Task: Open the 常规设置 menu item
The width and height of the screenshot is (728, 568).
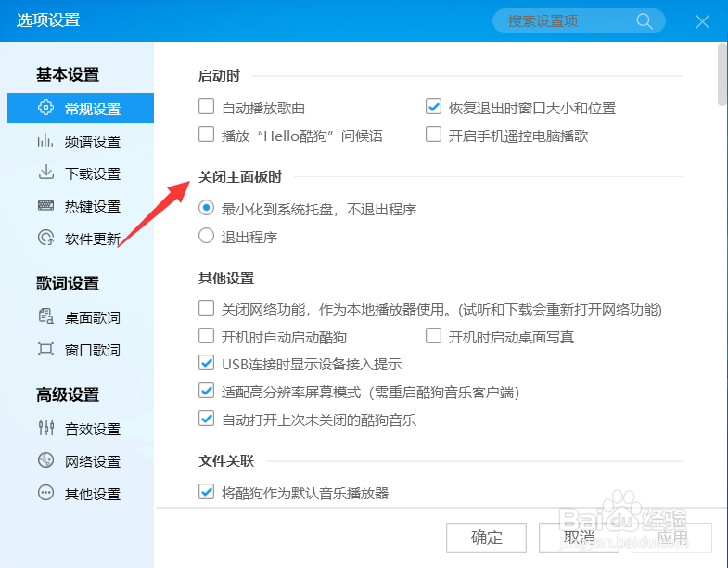Action: (81, 108)
